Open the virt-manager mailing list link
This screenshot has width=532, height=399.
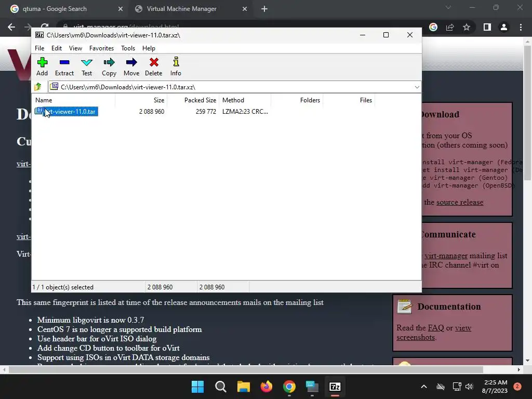[446, 256]
